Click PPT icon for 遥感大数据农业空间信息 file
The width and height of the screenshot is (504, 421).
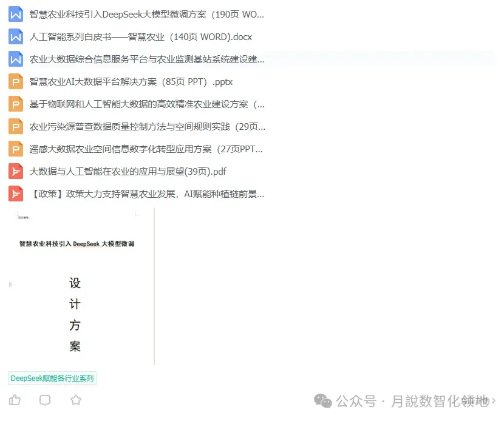pyautogui.click(x=15, y=149)
